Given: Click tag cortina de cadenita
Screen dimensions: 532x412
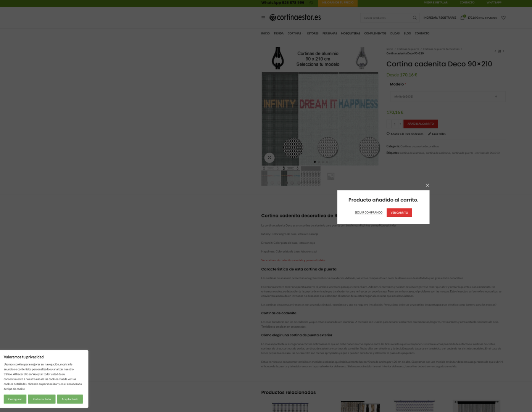Looking at the screenshot, I should click(438, 153).
